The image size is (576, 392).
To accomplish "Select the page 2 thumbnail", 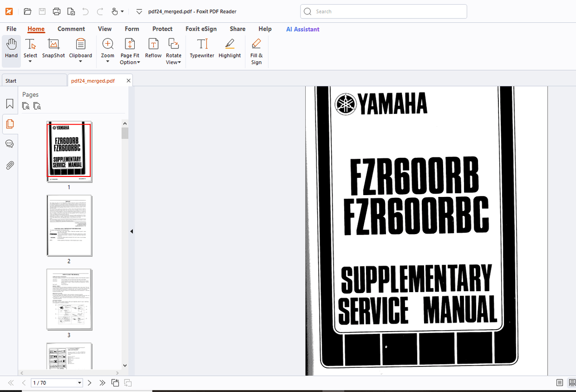I will click(x=69, y=226).
